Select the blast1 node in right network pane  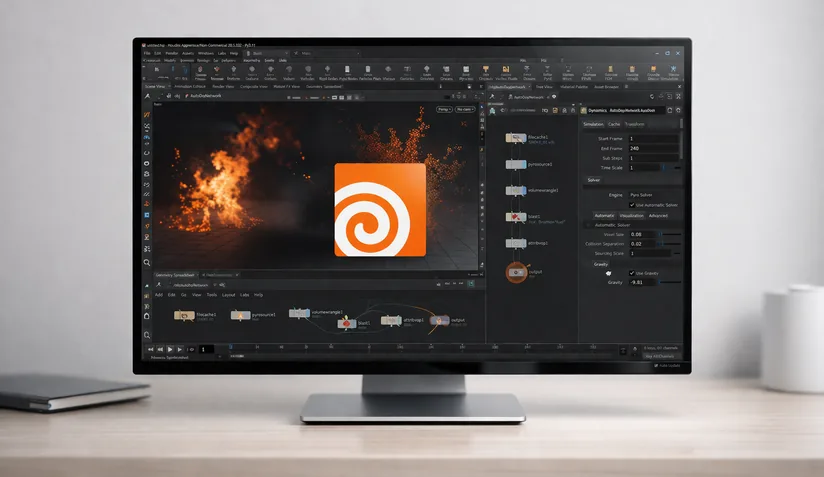515,216
